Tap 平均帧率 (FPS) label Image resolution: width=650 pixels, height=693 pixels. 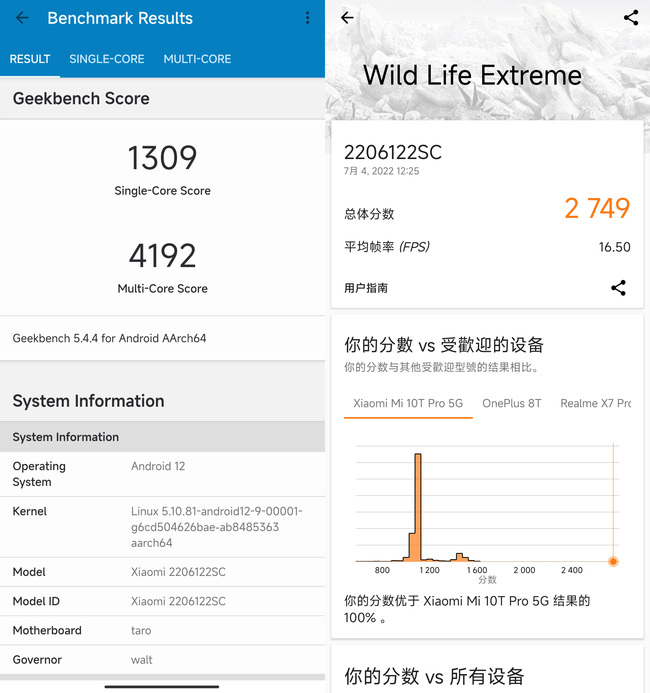(x=387, y=247)
